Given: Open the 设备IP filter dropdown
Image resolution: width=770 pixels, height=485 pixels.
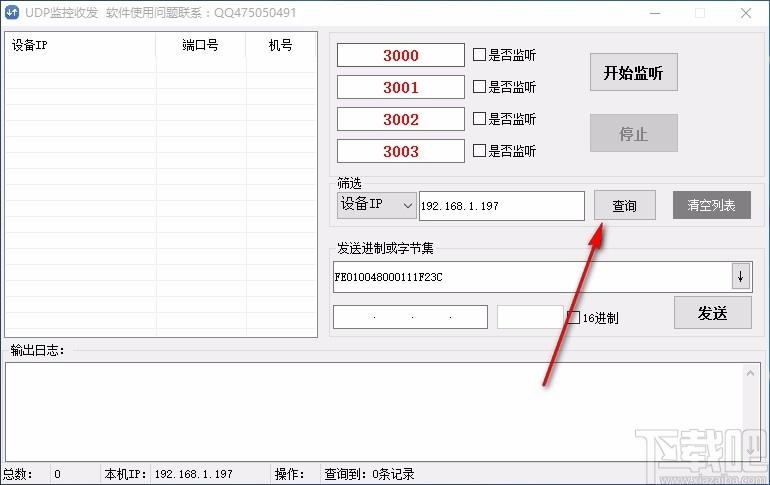Looking at the screenshot, I should (x=376, y=205).
